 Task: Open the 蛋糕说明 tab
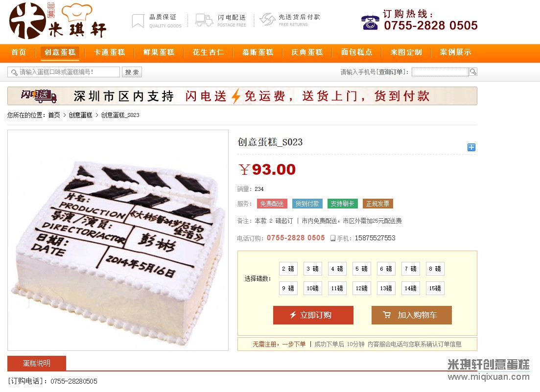37,363
